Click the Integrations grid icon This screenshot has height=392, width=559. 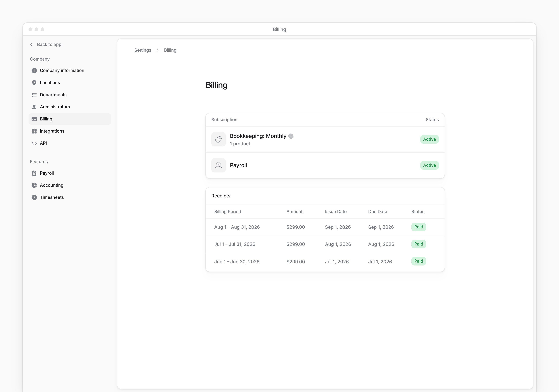tap(34, 131)
